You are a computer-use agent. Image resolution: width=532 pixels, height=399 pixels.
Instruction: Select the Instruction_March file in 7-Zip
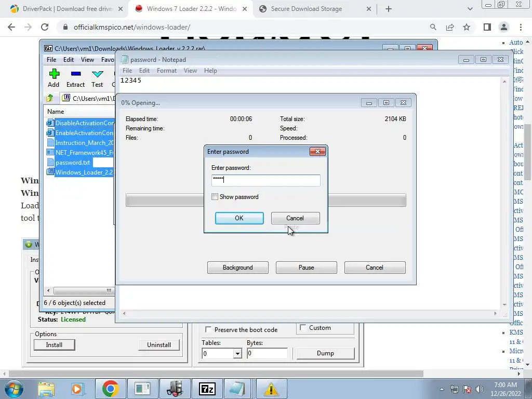[81, 142]
